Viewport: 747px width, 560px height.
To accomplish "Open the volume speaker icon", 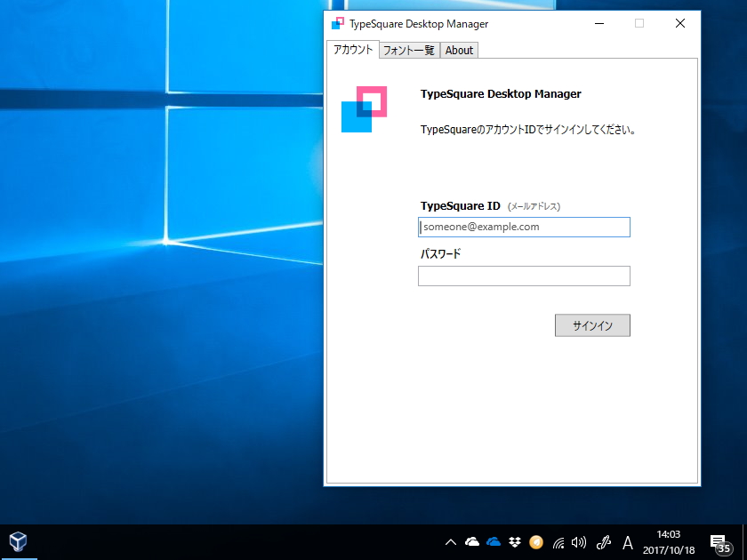I will pyautogui.click(x=579, y=542).
